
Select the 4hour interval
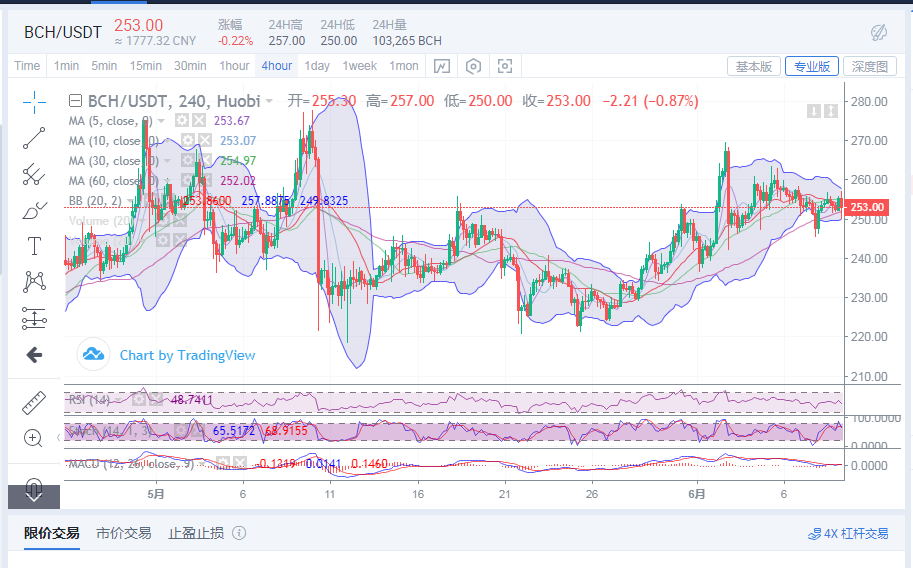[277, 66]
